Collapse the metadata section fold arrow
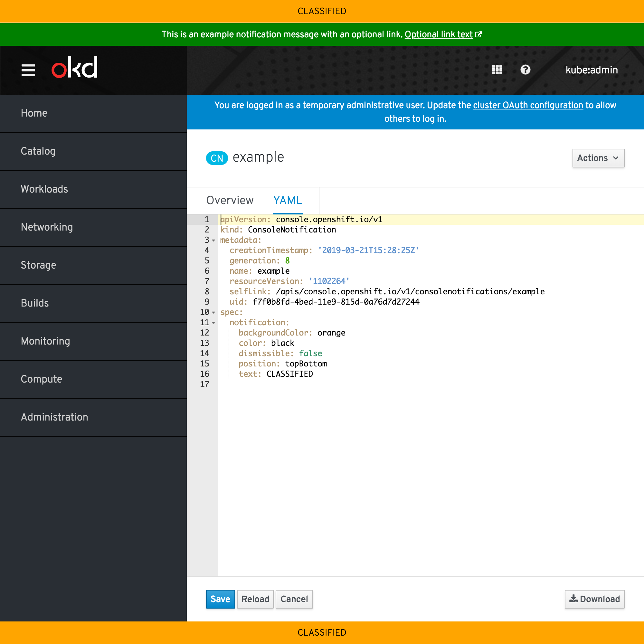 click(213, 240)
